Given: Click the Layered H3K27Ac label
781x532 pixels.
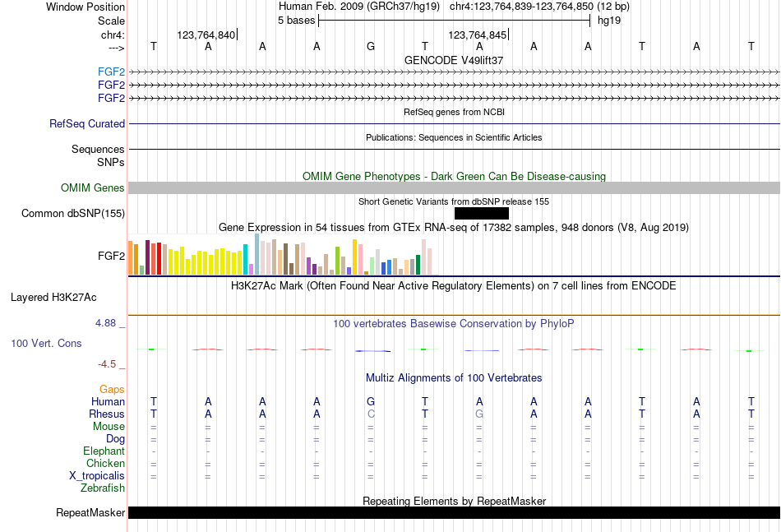Looking at the screenshot, I should pos(53,298).
